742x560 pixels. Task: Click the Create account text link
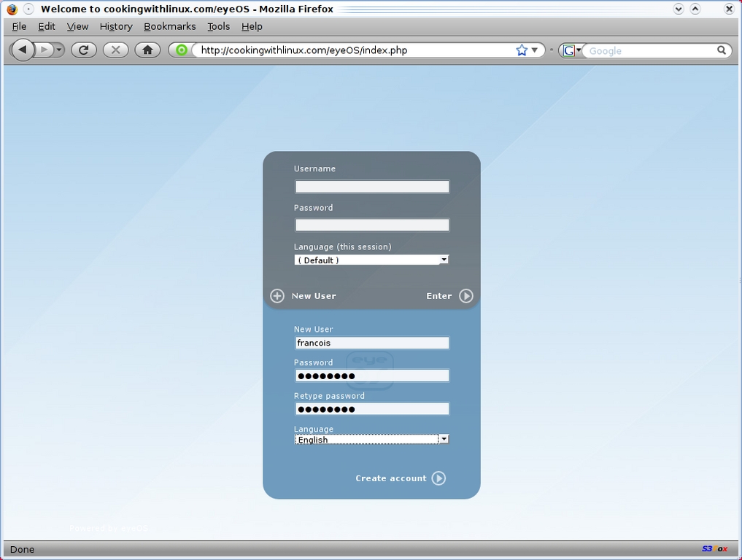[x=390, y=478]
